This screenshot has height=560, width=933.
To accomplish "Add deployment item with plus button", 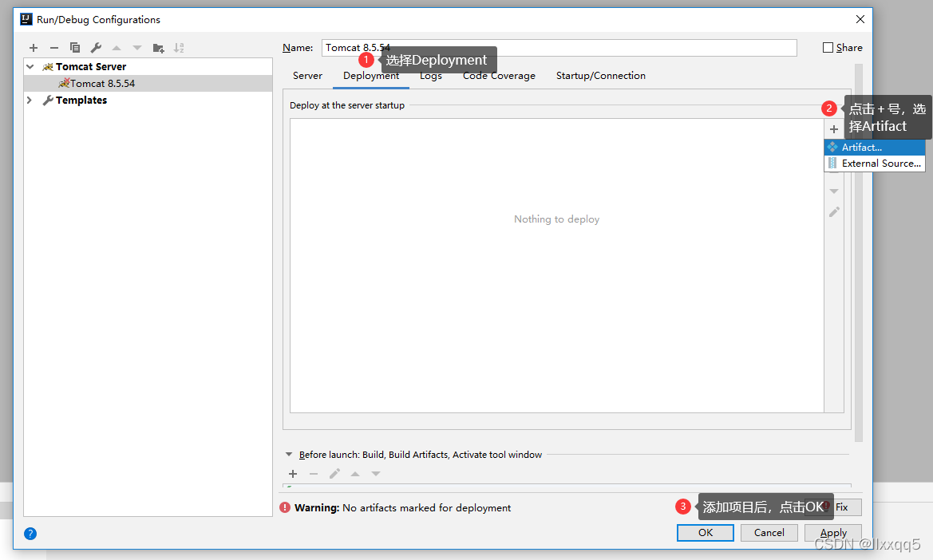I will point(833,129).
